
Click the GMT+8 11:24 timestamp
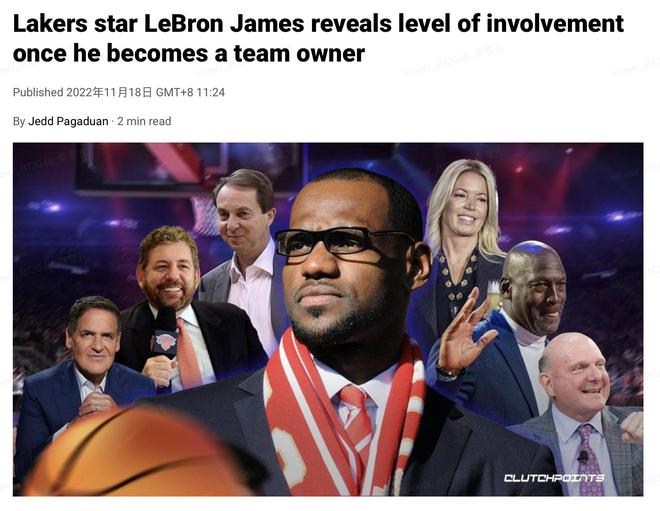pyautogui.click(x=190, y=92)
